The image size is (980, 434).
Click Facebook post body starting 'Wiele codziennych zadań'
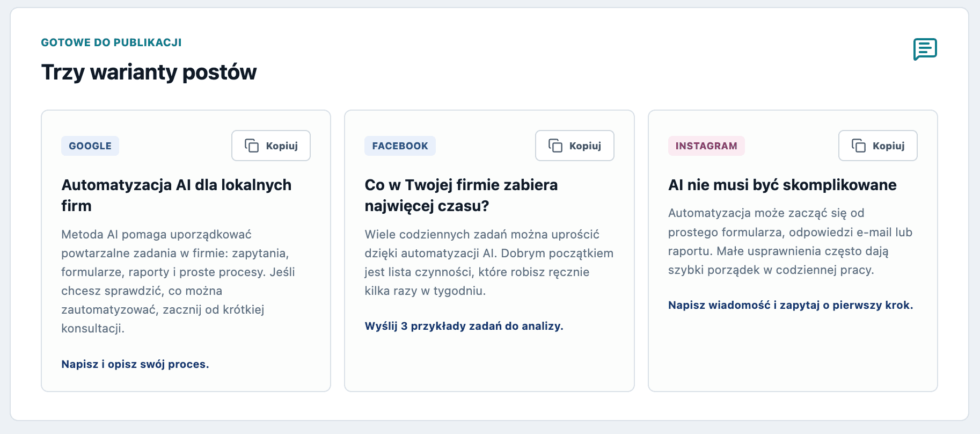[489, 263]
